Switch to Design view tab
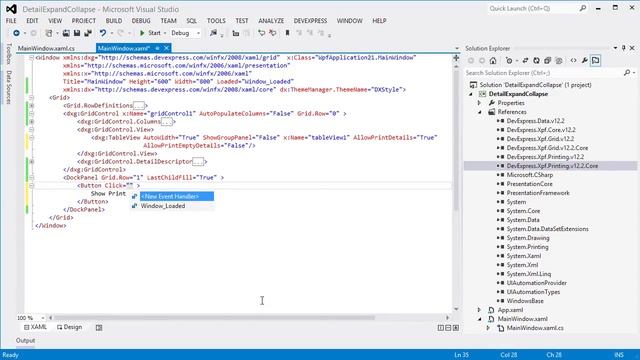Image resolution: width=640 pixels, height=360 pixels. click(x=69, y=327)
